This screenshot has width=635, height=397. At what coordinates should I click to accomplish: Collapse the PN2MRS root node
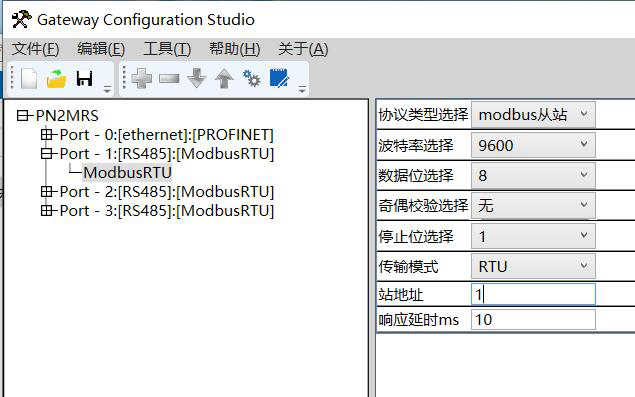(23, 116)
